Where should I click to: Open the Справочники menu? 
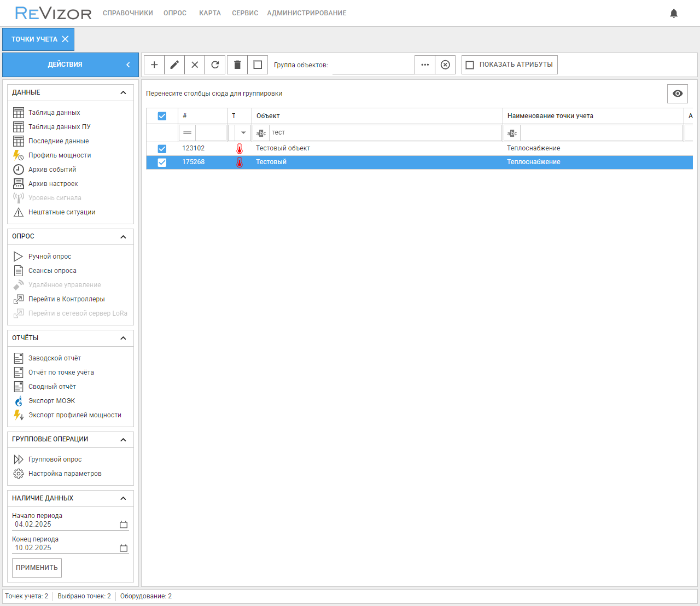(128, 13)
